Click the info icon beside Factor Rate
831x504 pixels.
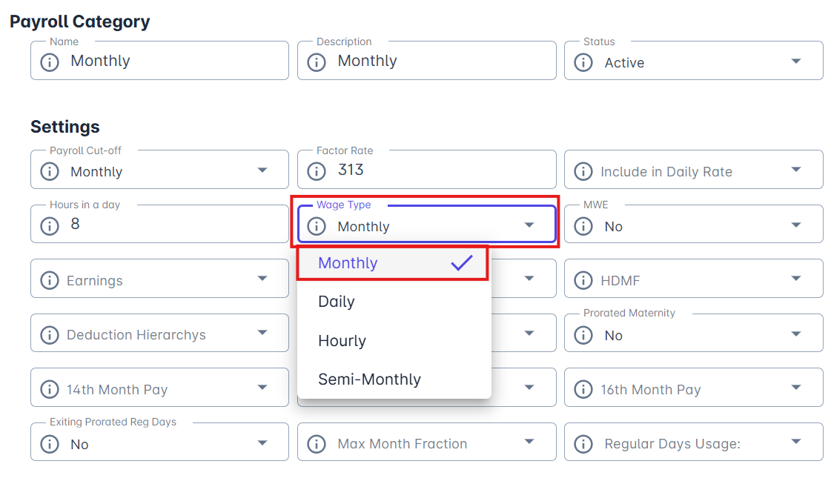pos(317,171)
